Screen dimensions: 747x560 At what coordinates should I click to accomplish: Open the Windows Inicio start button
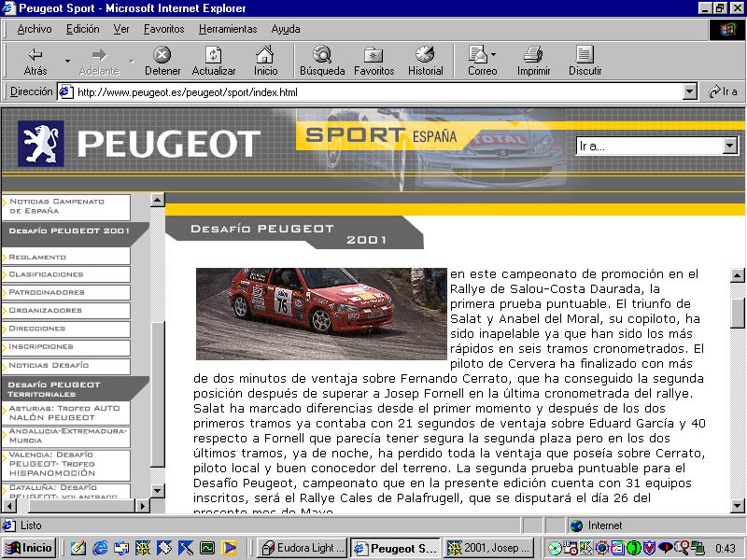pyautogui.click(x=29, y=548)
